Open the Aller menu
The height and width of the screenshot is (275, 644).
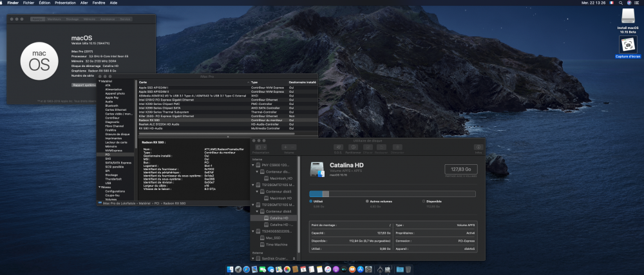click(x=84, y=3)
